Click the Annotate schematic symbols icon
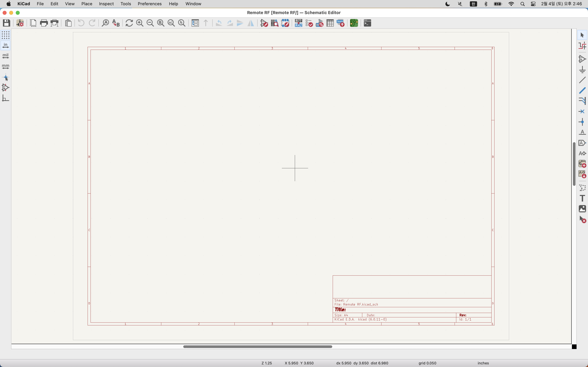The width and height of the screenshot is (588, 367). pyautogui.click(x=298, y=23)
